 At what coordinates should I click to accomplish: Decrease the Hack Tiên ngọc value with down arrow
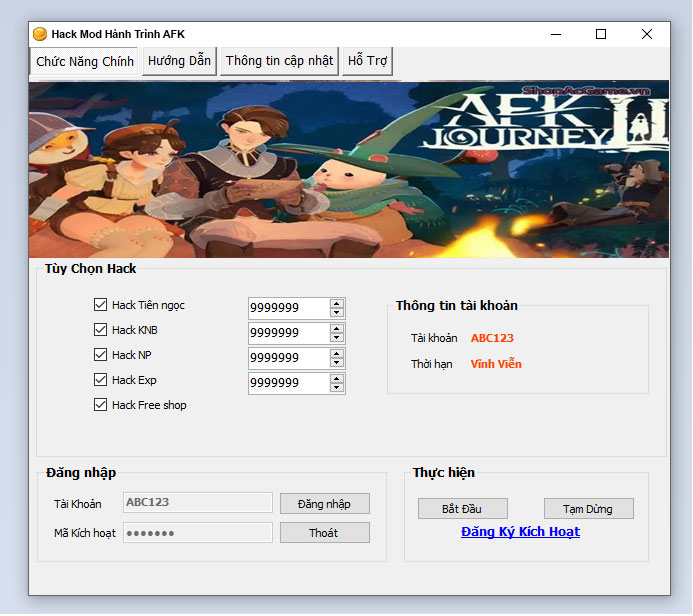coord(337,312)
